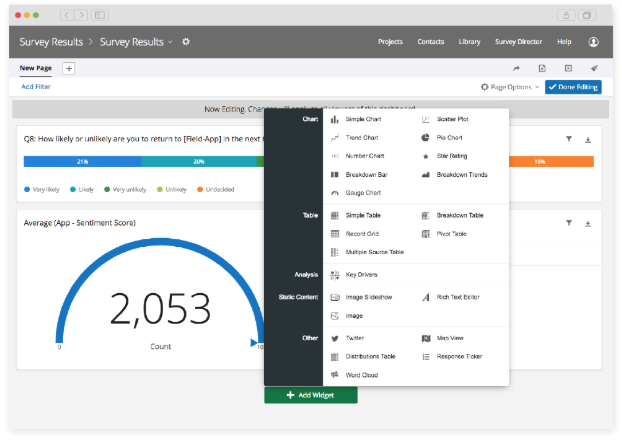Click the Star Rating widget icon
The width and height of the screenshot is (622, 442).
[x=426, y=156]
